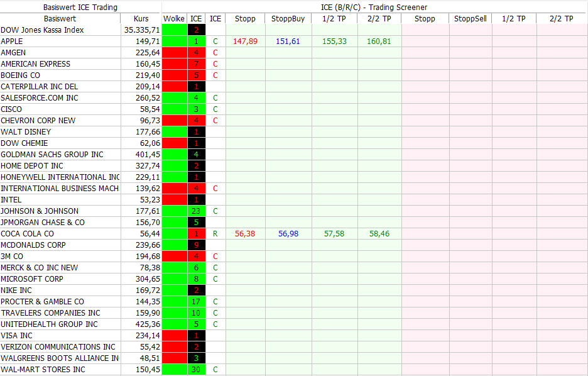This screenshot has height=376, width=588.
Task: Click the Wolke column header
Action: (174, 19)
